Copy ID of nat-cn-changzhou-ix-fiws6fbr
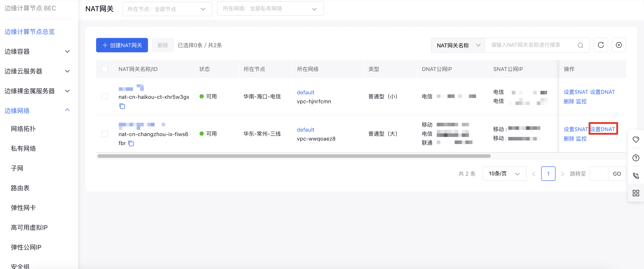Image resolution: width=644 pixels, height=269 pixels. pyautogui.click(x=131, y=143)
